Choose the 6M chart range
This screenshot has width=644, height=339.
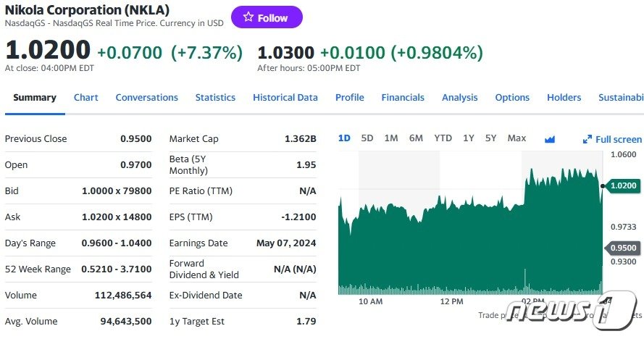416,138
